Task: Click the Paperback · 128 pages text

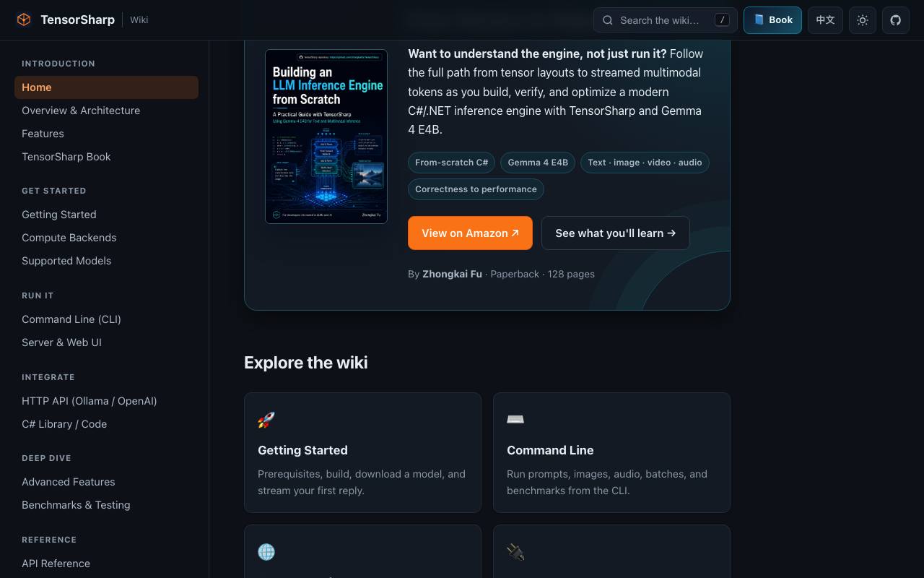Action: point(543,274)
